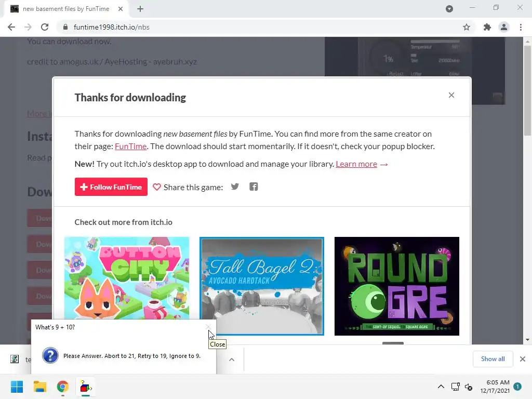The height and width of the screenshot is (399, 532).
Task: Close the 'What's 9 + 10?' message box
Action: (208, 327)
